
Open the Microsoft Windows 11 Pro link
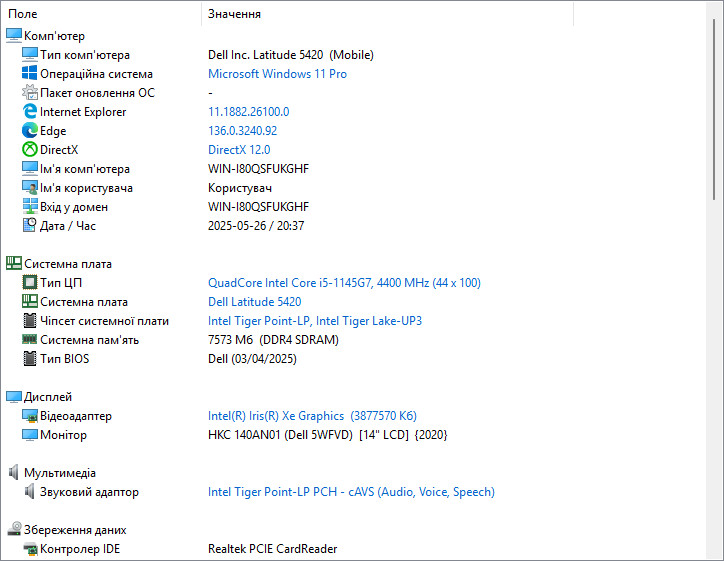pyautogui.click(x=277, y=74)
